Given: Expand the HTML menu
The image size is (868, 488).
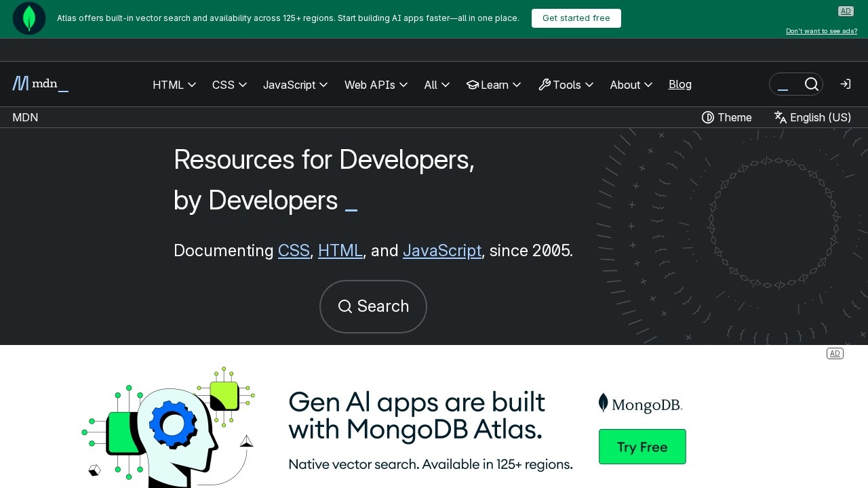Looking at the screenshot, I should (174, 85).
